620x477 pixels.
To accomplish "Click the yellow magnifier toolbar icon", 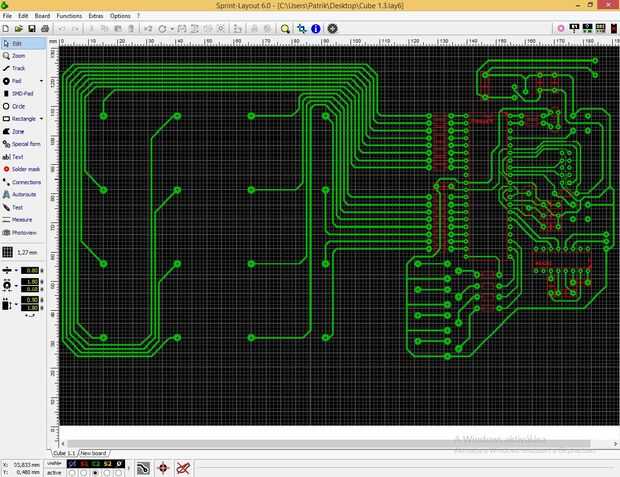I will [285, 28].
